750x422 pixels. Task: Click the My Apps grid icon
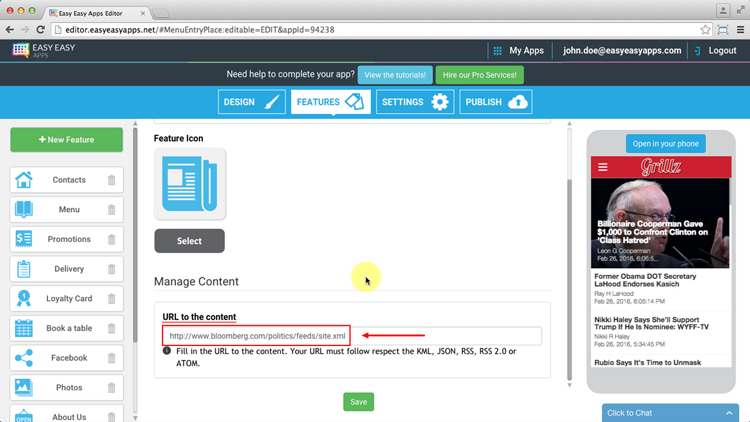tap(497, 51)
